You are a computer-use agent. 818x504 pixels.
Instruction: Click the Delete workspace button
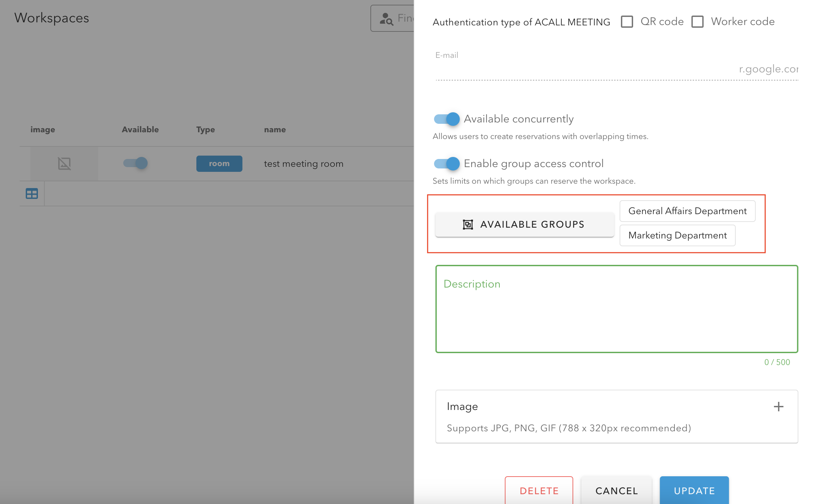tap(539, 490)
